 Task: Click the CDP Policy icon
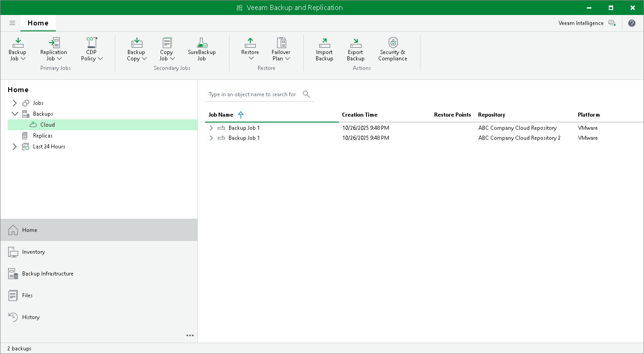point(92,44)
